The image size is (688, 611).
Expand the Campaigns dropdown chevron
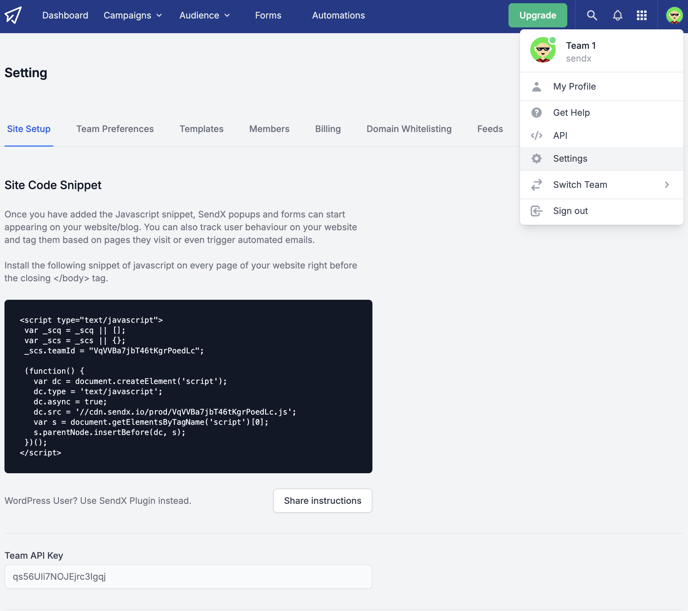click(159, 15)
